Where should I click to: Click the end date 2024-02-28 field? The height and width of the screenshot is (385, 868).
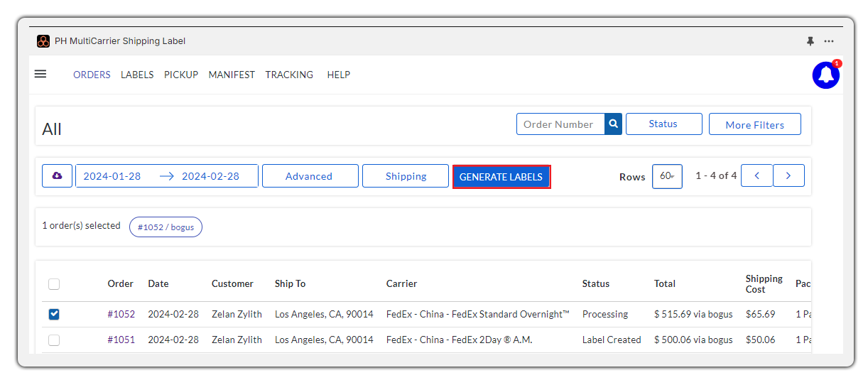[210, 176]
